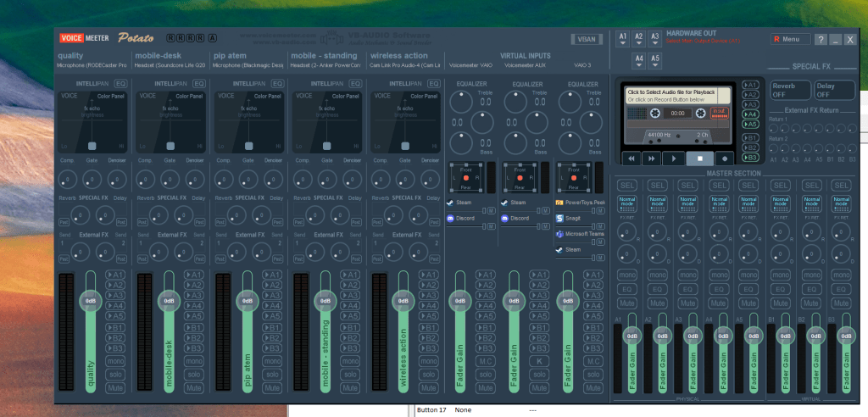Start cassette playback with the play button
This screenshot has height=417, width=868.
(674, 158)
